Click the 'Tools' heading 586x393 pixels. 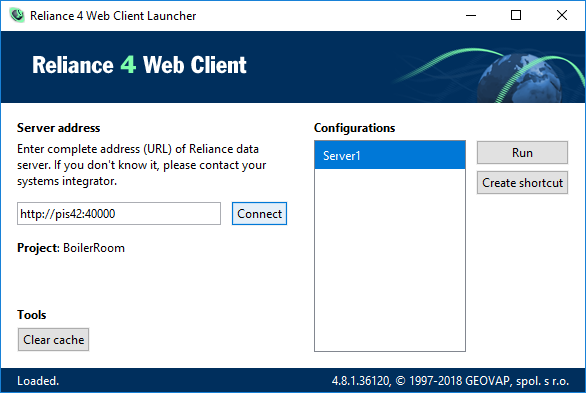(32, 315)
